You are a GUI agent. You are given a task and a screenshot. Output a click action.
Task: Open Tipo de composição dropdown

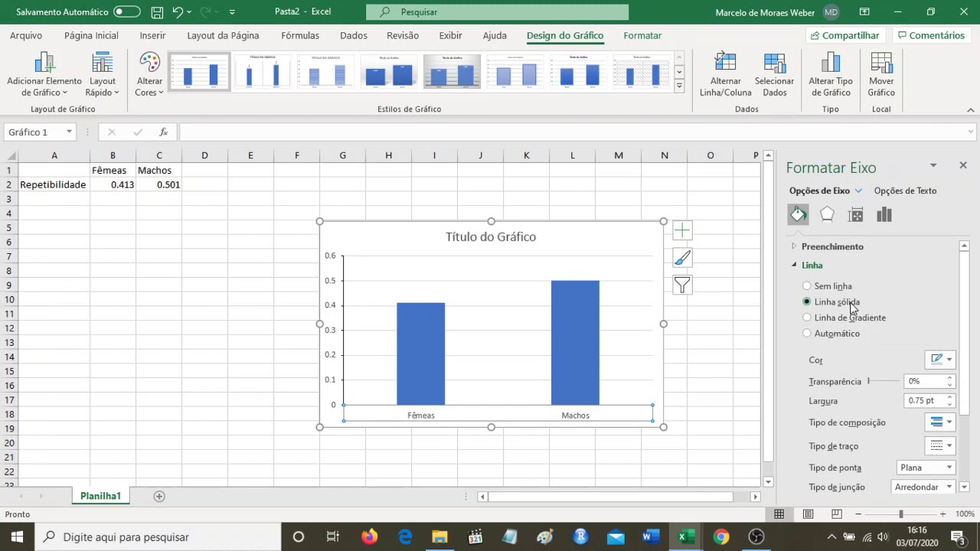941,422
